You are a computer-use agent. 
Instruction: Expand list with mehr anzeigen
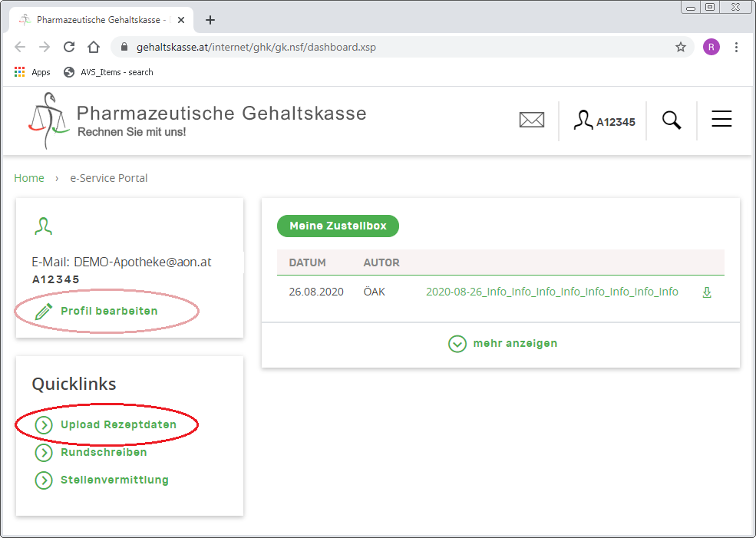(x=503, y=343)
